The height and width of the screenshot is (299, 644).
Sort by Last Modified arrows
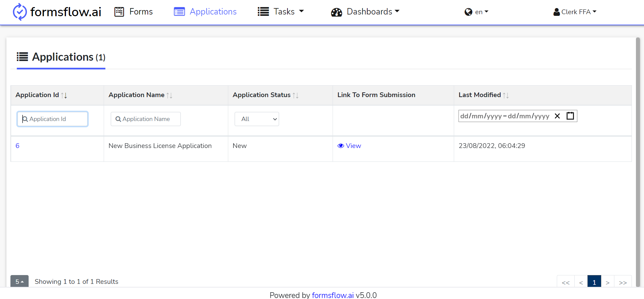[506, 95]
